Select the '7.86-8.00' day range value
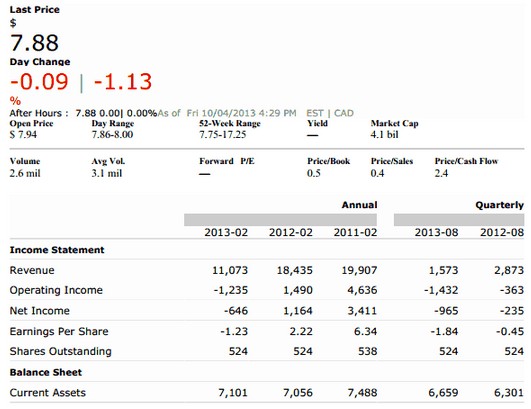Viewport: 531px width, 409px height. [112, 135]
